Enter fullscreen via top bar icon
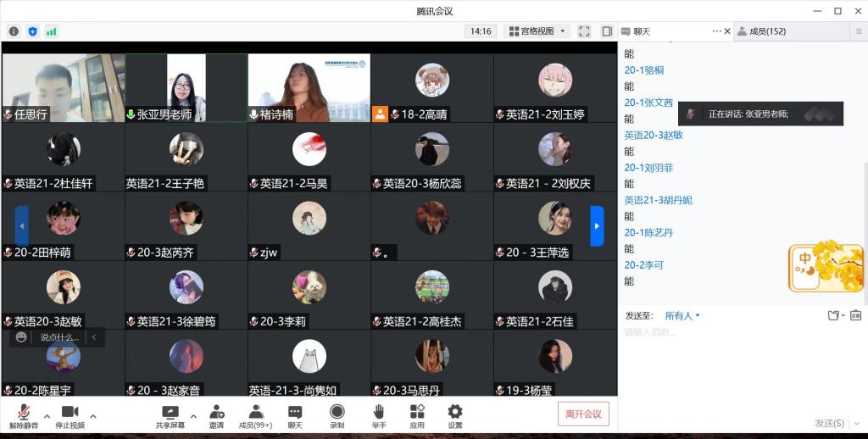Image resolution: width=868 pixels, height=439 pixels. pyautogui.click(x=584, y=31)
